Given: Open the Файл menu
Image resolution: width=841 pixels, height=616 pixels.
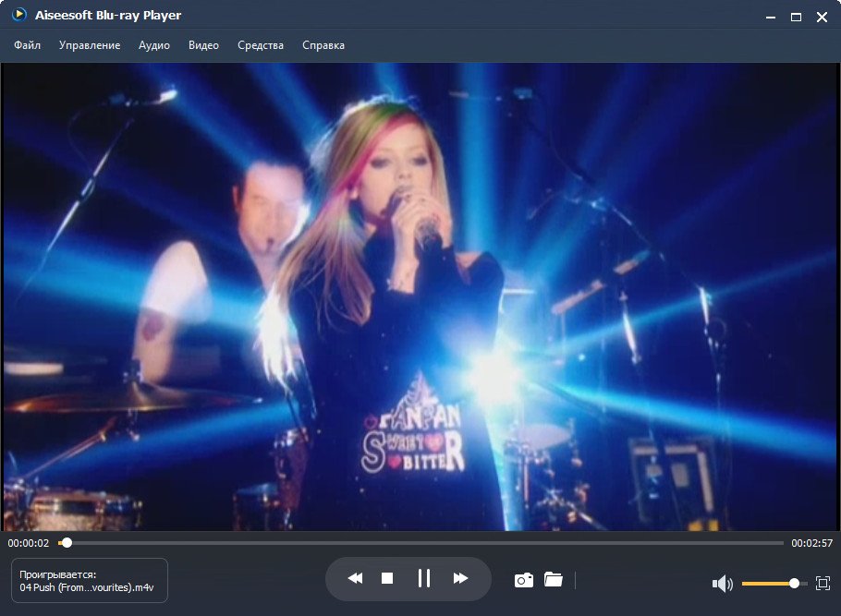Looking at the screenshot, I should coord(28,45).
